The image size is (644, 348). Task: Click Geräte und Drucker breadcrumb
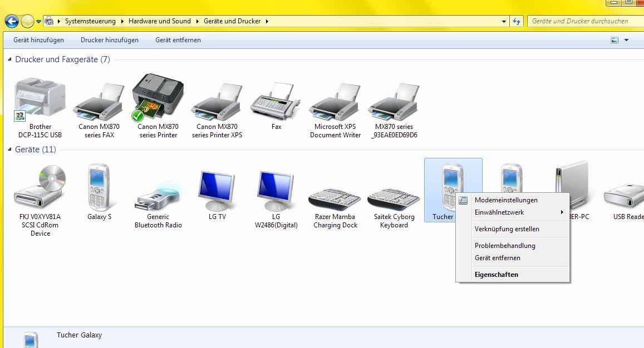[x=232, y=21]
